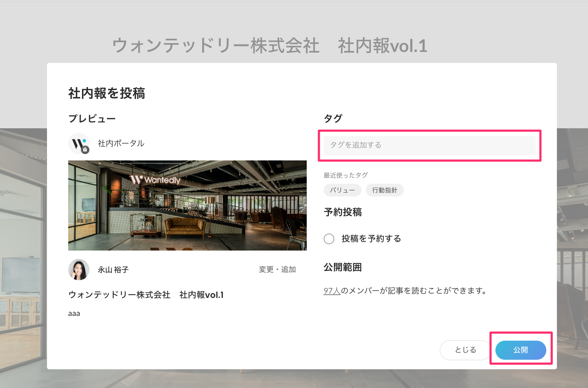The height and width of the screenshot is (388, 588).
Task: Click the 社内報を投稿 dialog heading
Action: tap(106, 94)
